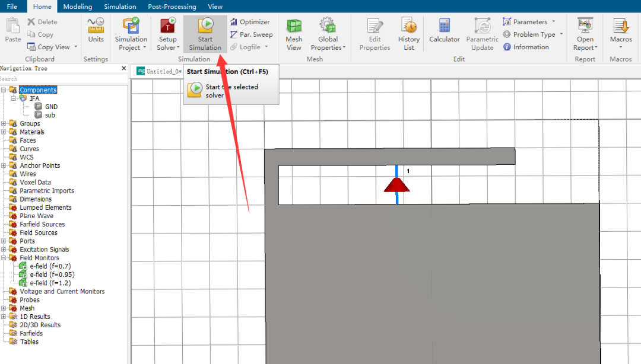641x364 pixels.
Task: Expand the Excitation Signals node
Action: click(4, 249)
